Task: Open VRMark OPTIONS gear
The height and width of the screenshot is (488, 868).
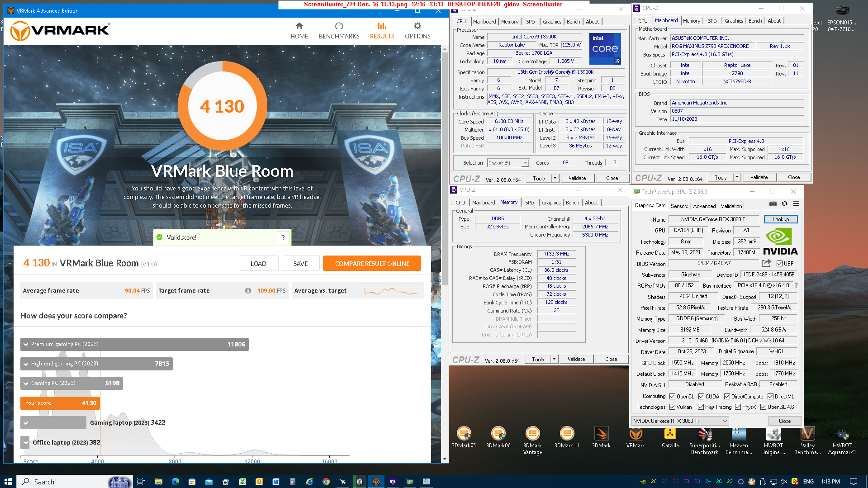Action: tap(417, 31)
